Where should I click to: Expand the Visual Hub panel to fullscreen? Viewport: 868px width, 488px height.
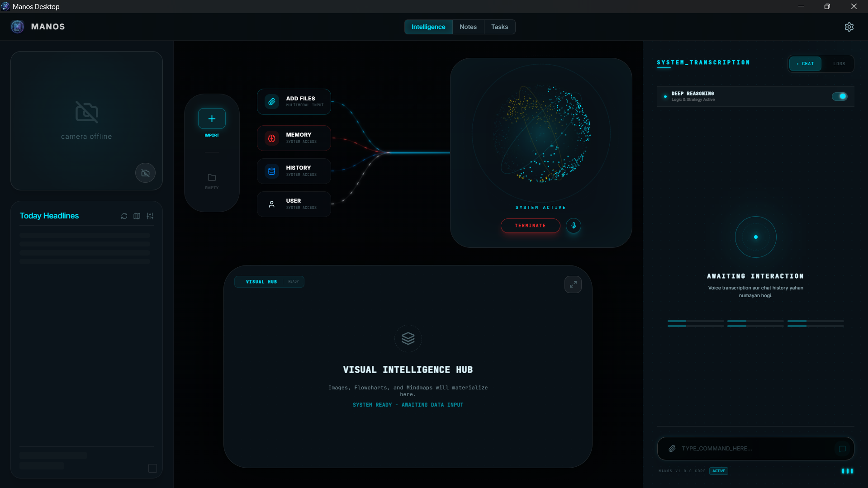point(573,284)
